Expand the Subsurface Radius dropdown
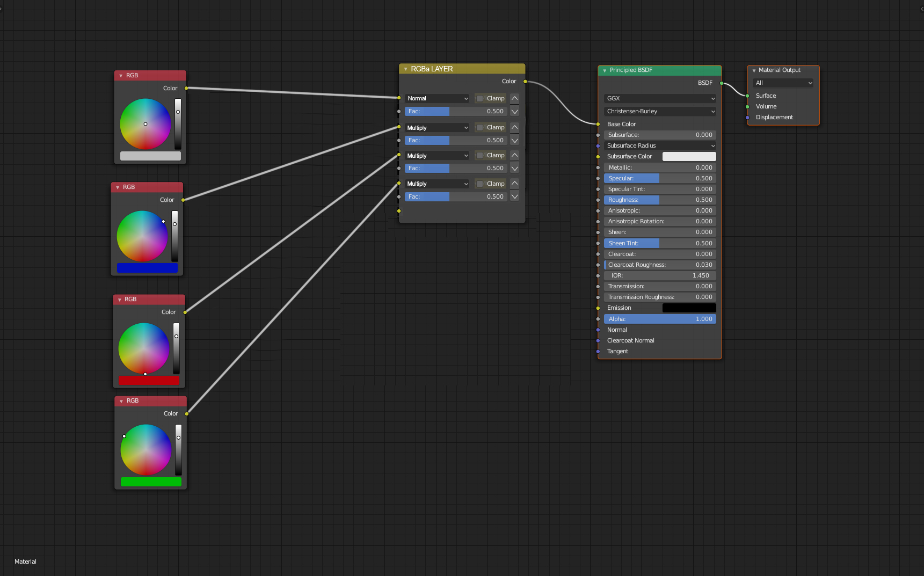This screenshot has height=576, width=924. [660, 146]
